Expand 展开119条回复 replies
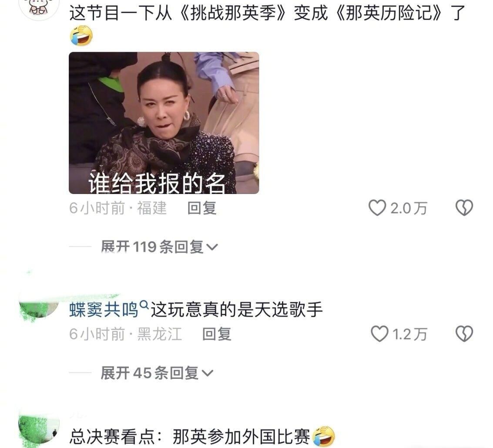 pos(159,247)
